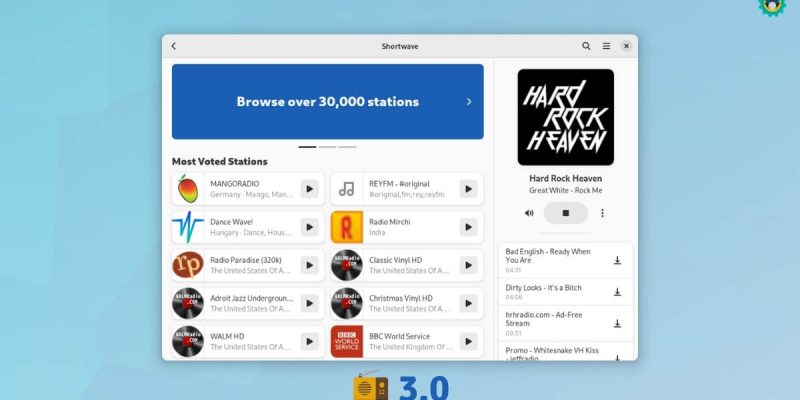Screen dimensions: 800x400
Task: Click the Radio Paradise rp logo
Action: (188, 265)
